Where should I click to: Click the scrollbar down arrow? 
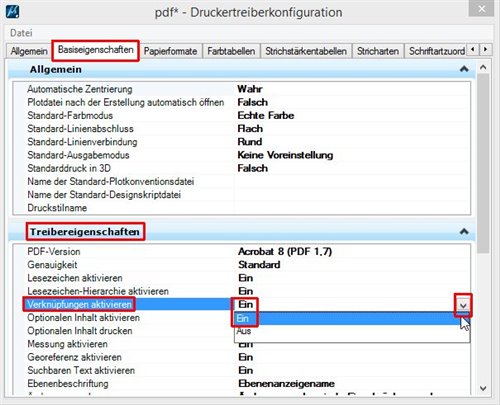pyautogui.click(x=483, y=388)
